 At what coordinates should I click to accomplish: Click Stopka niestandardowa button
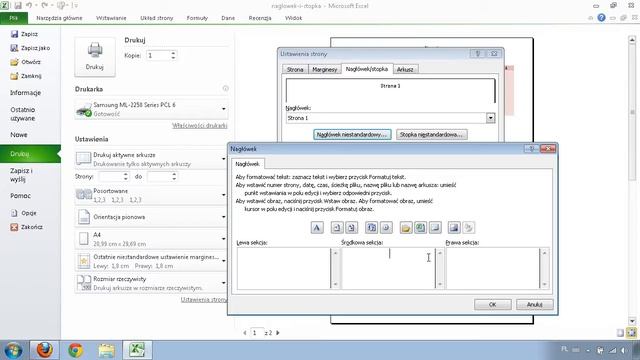(x=431, y=134)
